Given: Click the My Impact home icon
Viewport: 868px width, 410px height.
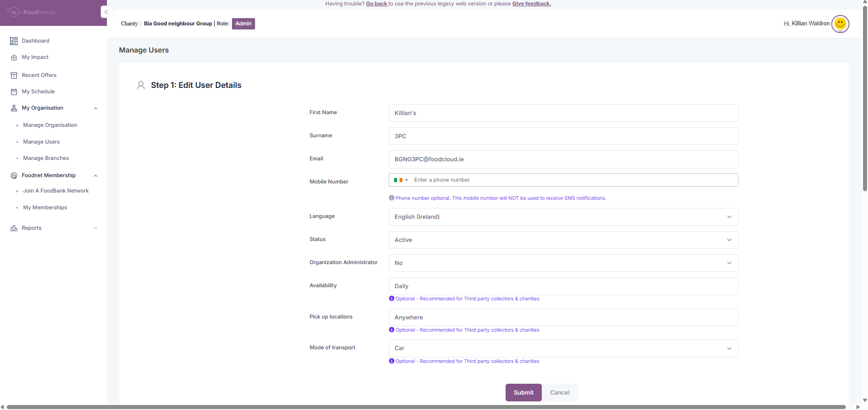Looking at the screenshot, I should (14, 58).
